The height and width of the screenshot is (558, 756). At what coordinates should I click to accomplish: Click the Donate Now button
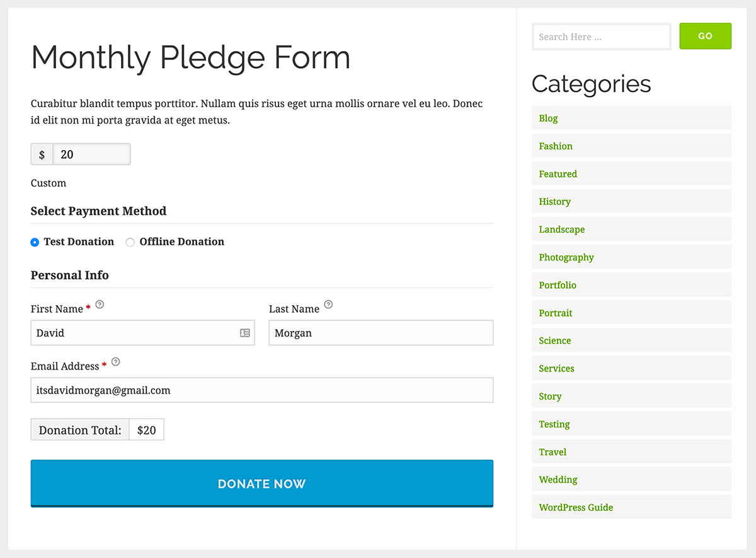tap(262, 484)
